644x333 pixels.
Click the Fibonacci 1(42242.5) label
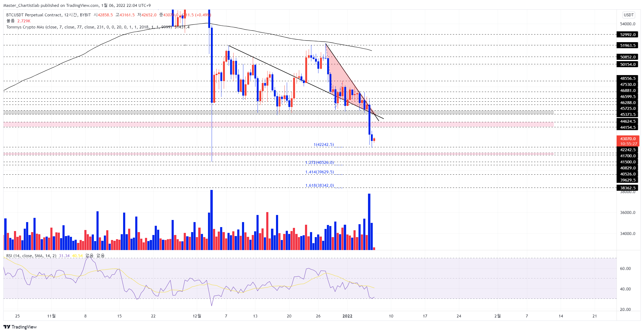point(324,145)
